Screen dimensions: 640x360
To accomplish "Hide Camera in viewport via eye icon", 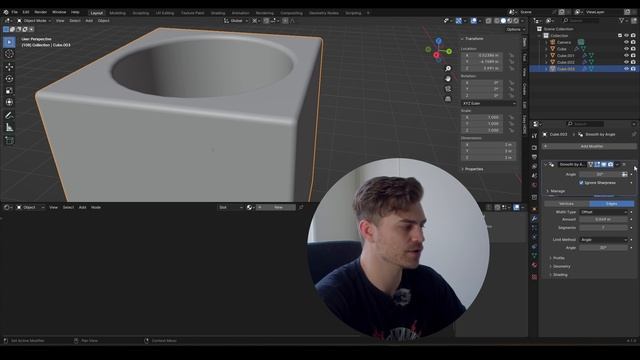I will (626, 42).
